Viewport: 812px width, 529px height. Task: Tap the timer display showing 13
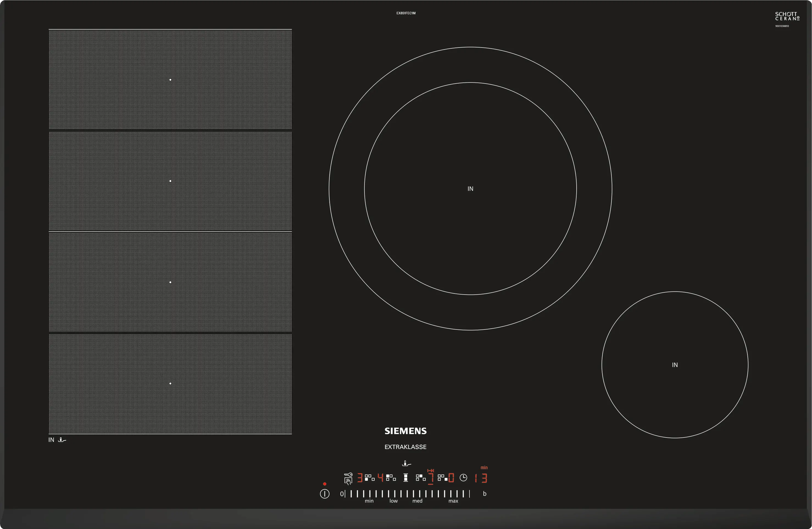coord(481,478)
